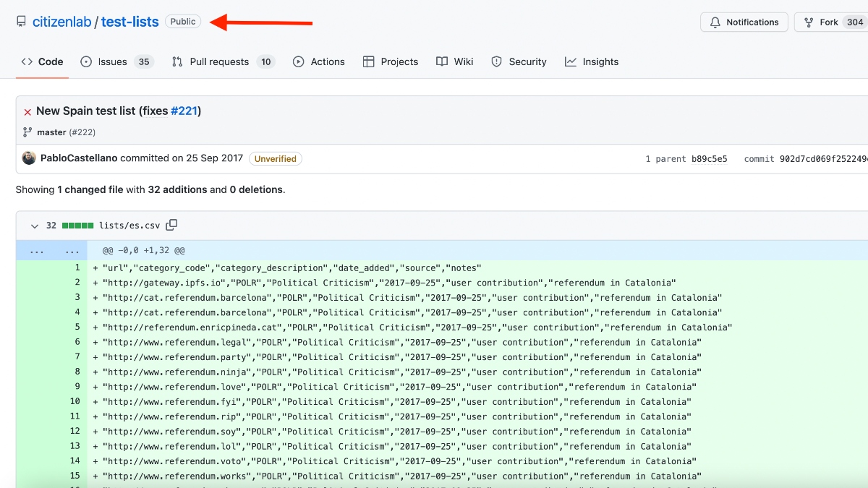This screenshot has width=868, height=488.
Task: Switch to the Actions tab
Action: tap(318, 61)
